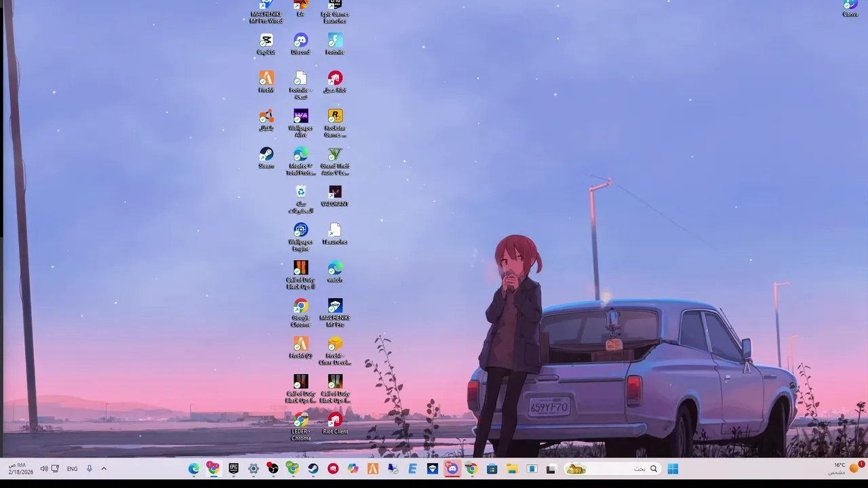Open the volume control in the system tray
This screenshot has width=868, height=488.
pos(44,468)
